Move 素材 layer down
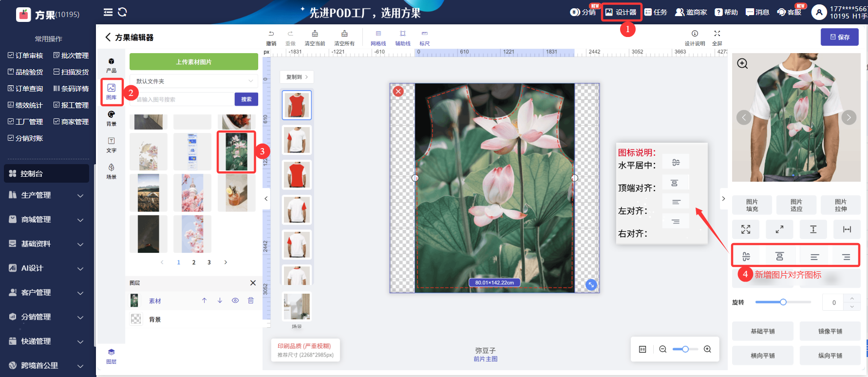 tap(220, 301)
